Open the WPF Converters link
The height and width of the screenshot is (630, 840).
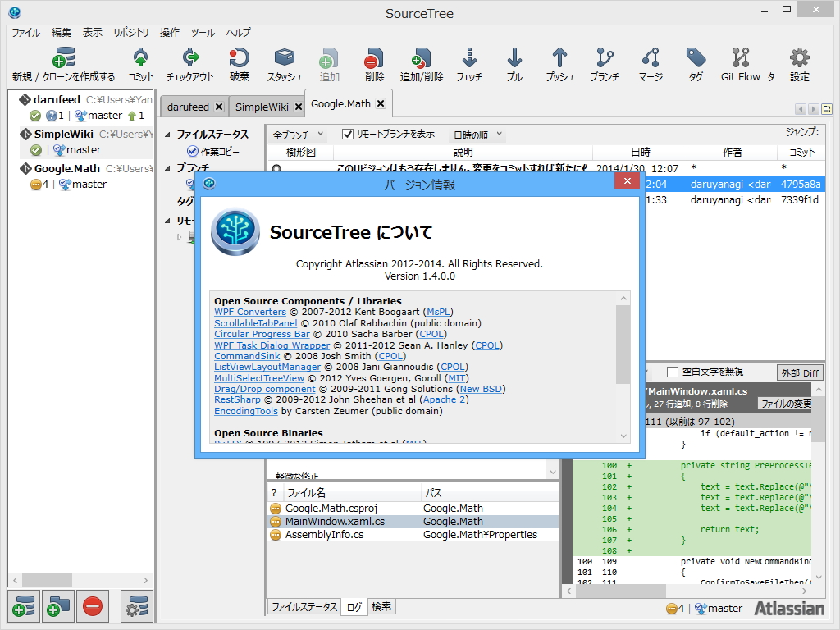pos(250,312)
